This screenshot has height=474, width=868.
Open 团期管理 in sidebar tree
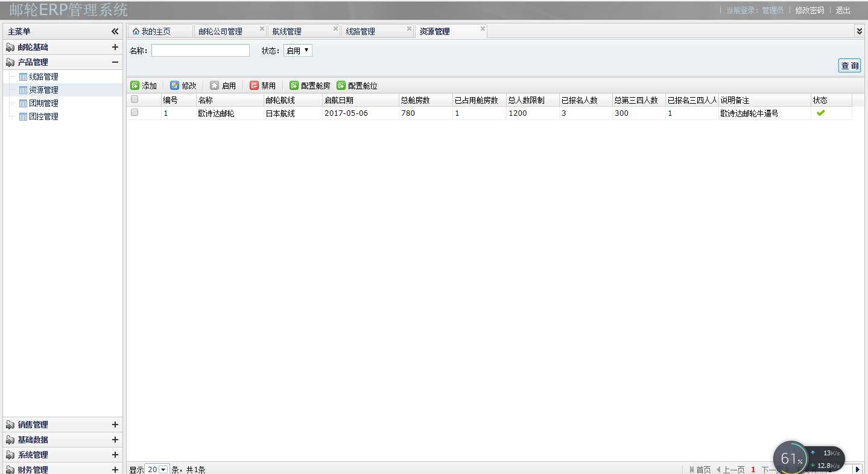(43, 103)
